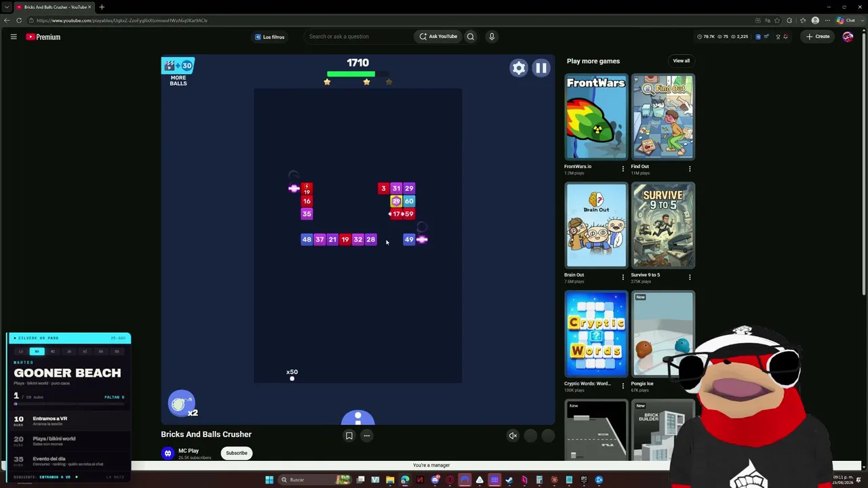Go to the YouTube Premium home logo
This screenshot has width=868, height=488.
43,37
